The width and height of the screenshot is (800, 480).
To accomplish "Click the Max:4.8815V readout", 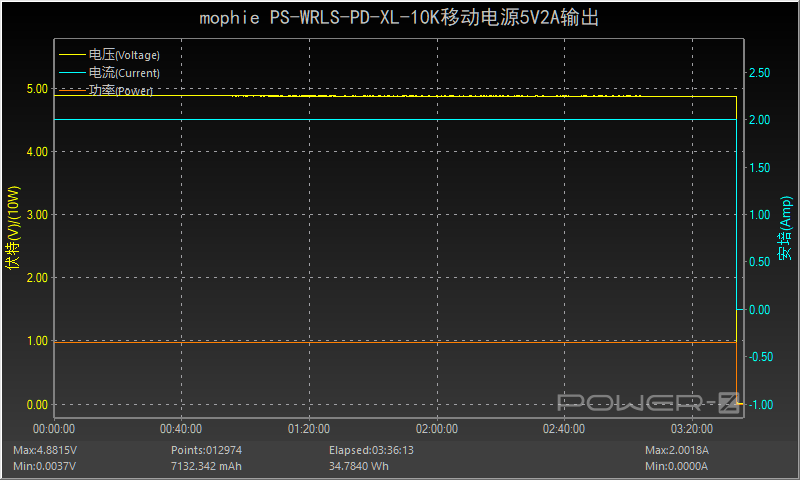I will [45, 450].
